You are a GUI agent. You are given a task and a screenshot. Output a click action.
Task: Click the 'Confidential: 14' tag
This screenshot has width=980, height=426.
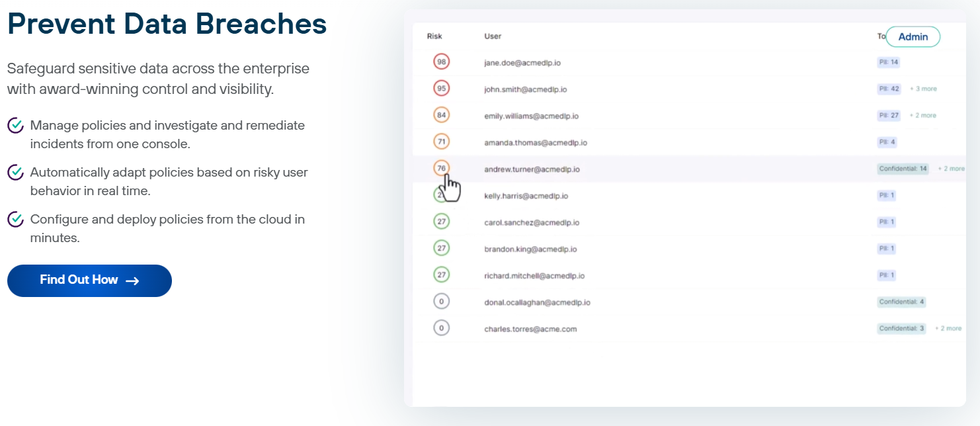(x=903, y=169)
